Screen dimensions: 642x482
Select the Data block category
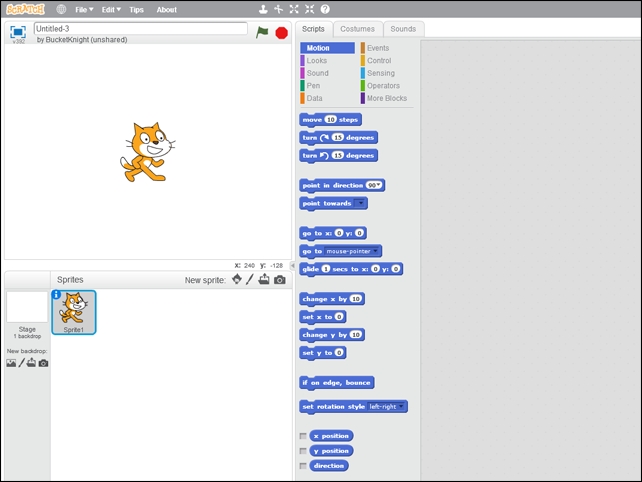pyautogui.click(x=314, y=98)
